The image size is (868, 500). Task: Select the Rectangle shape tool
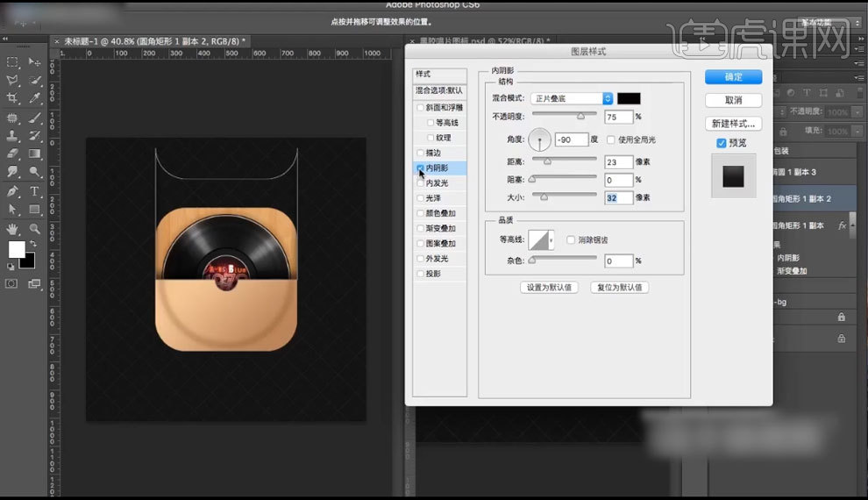click(34, 210)
